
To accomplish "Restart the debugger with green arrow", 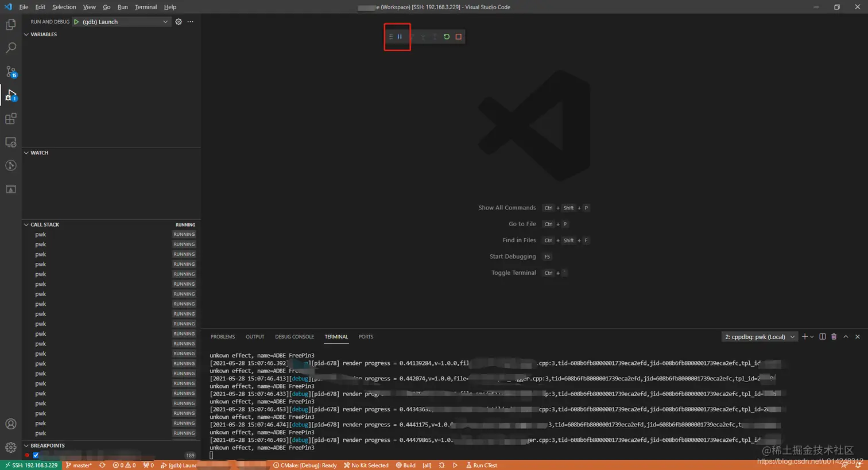I will pyautogui.click(x=447, y=37).
